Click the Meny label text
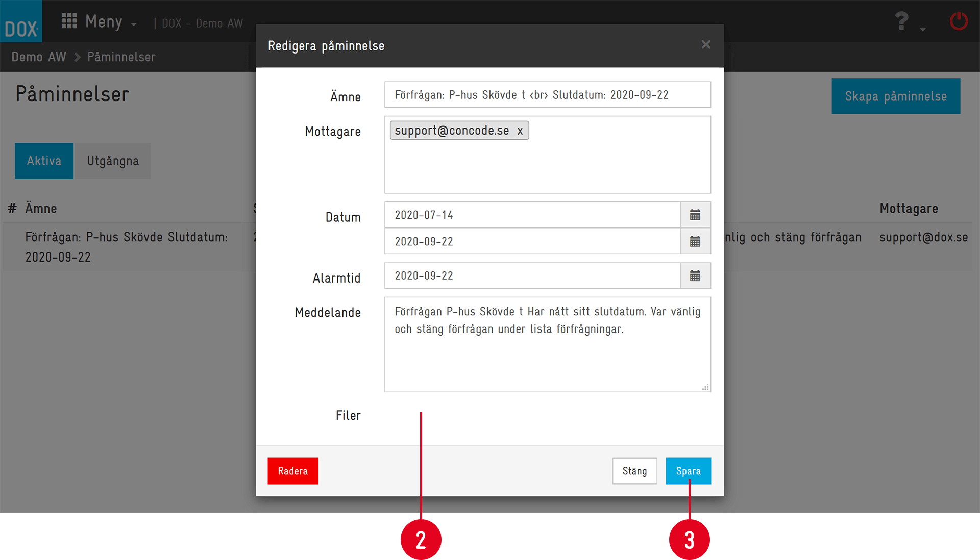 (x=104, y=21)
